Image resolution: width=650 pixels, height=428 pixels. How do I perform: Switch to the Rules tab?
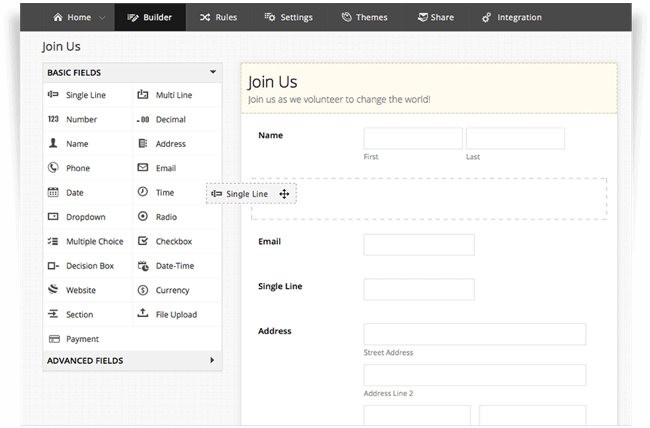point(218,17)
